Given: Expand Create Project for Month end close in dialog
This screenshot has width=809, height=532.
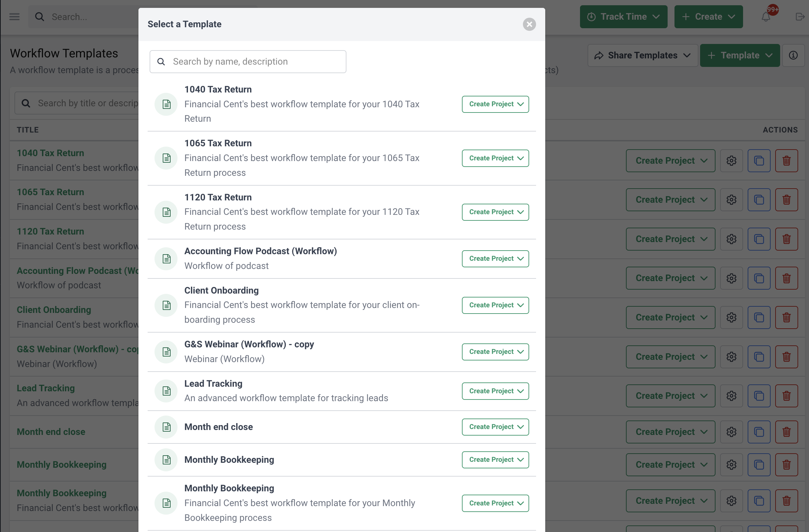Looking at the screenshot, I should click(495, 427).
